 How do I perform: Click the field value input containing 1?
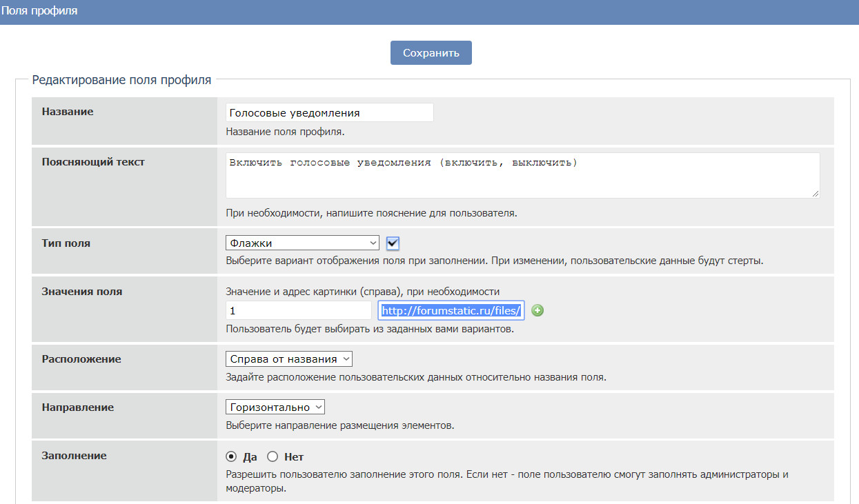[299, 311]
